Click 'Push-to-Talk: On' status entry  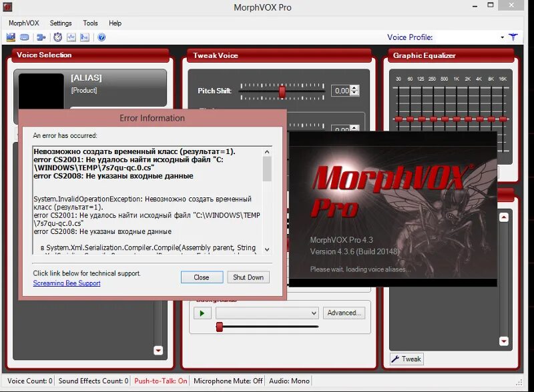coord(161,381)
